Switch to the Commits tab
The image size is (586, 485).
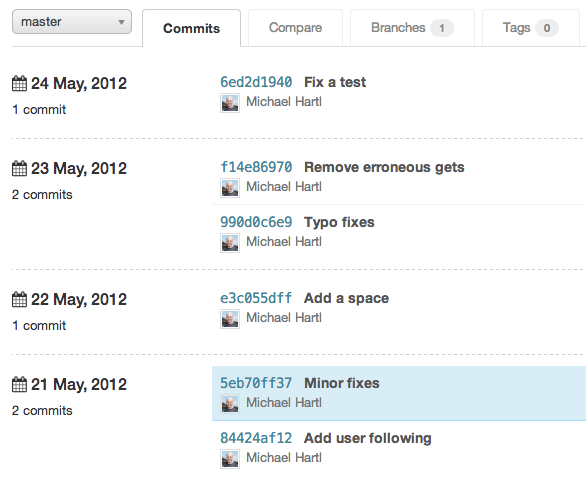[x=191, y=28]
